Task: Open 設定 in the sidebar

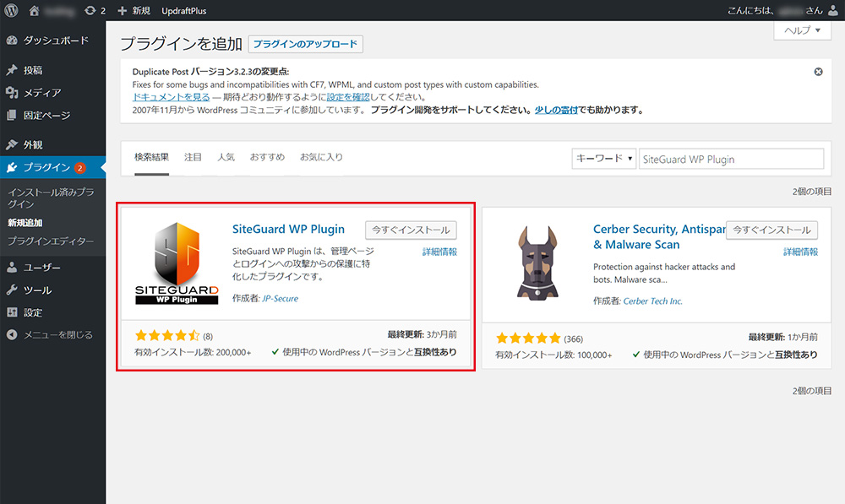Action: [x=33, y=312]
